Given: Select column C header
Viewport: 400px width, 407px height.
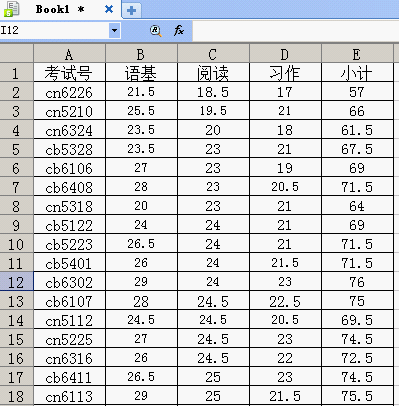Looking at the screenshot, I should point(213,54).
